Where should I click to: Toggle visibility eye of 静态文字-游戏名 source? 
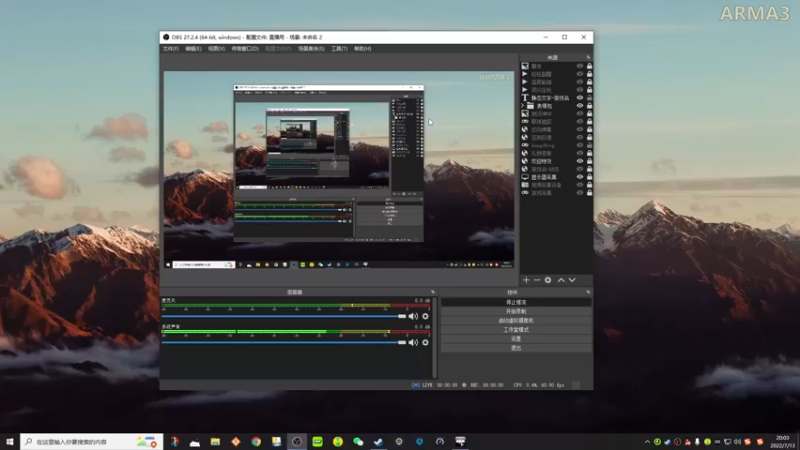580,97
